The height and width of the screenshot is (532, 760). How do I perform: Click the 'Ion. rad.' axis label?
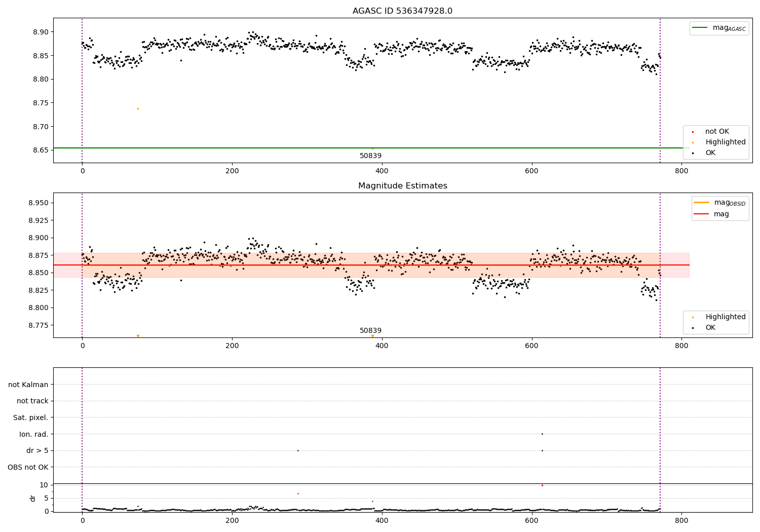pos(34,435)
